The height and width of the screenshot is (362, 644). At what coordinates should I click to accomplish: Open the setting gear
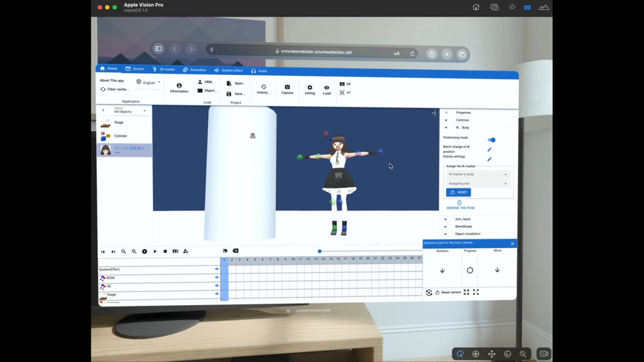(x=310, y=90)
